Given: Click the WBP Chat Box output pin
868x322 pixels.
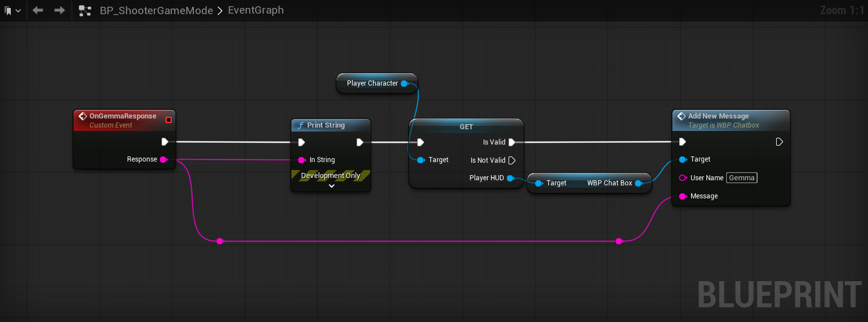Looking at the screenshot, I should pos(638,183).
